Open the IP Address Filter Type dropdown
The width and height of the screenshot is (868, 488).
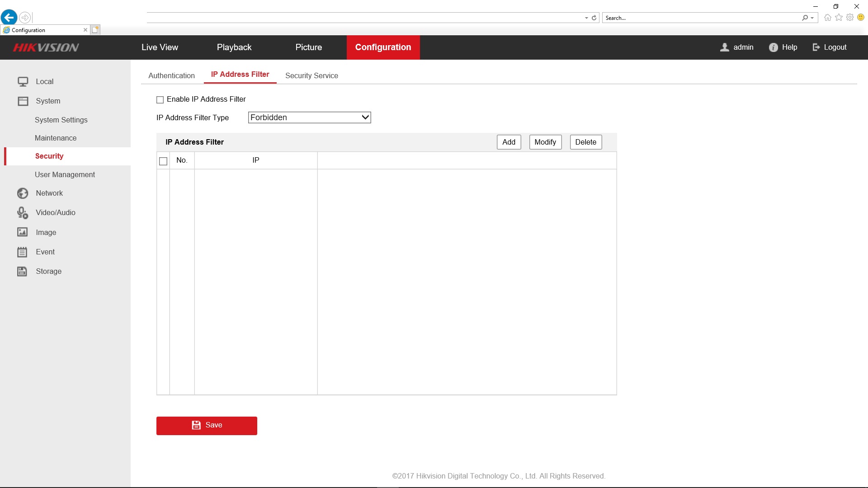click(x=309, y=117)
